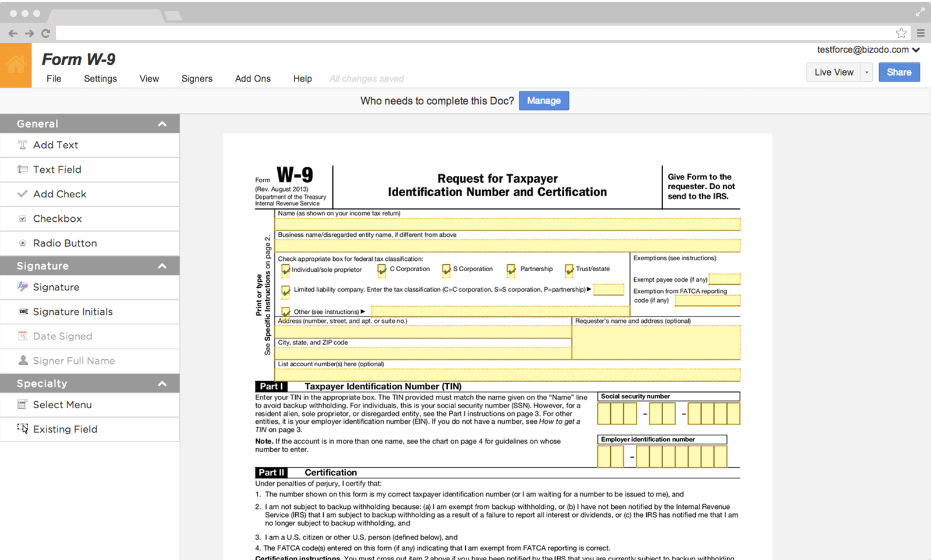Bookmark page with the star icon
Screen dimensions: 931x560
[x=901, y=33]
